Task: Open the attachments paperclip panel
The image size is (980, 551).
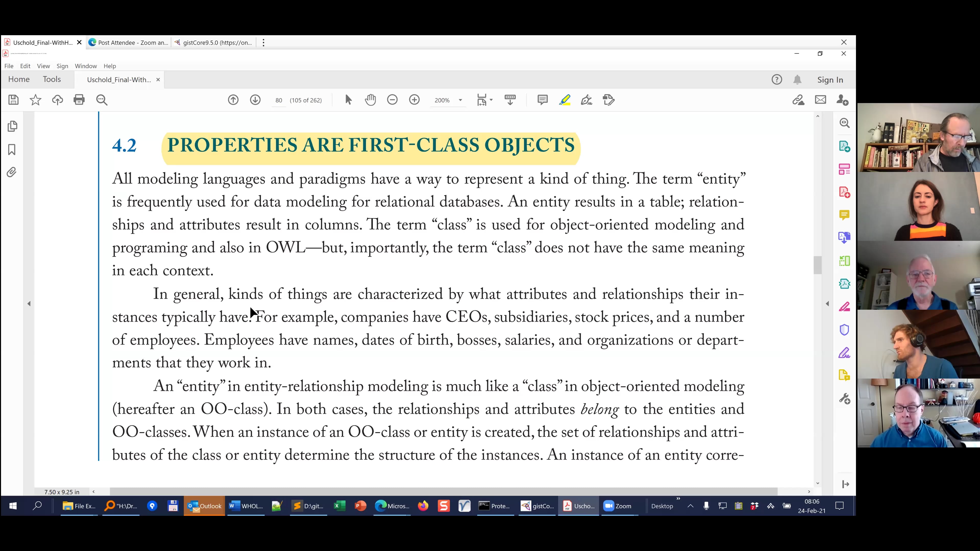Action: pyautogui.click(x=12, y=172)
